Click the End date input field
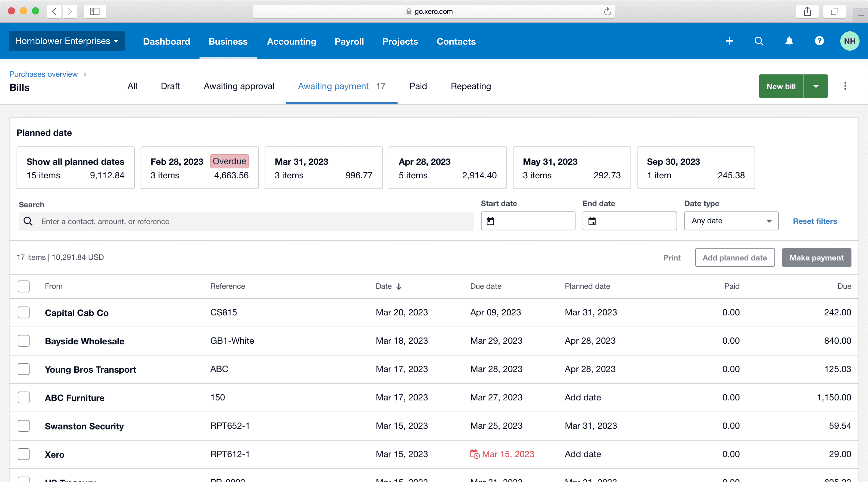Image resolution: width=868 pixels, height=482 pixels. 630,221
